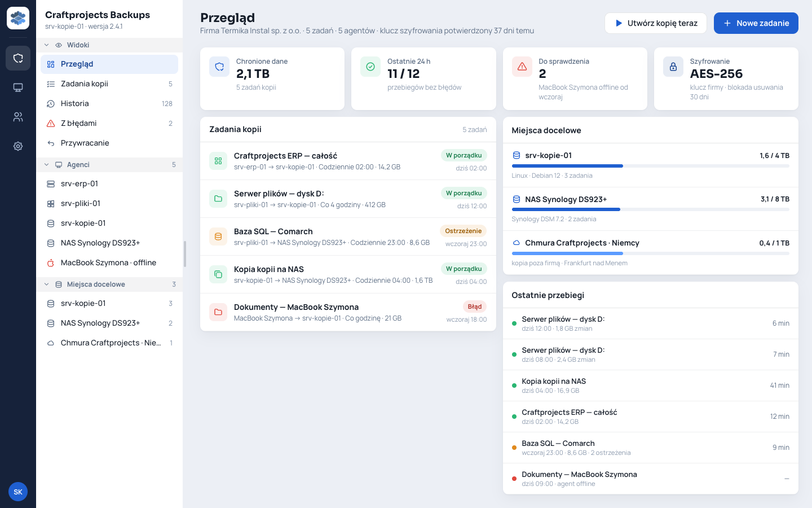The height and width of the screenshot is (508, 812).
Task: Click Nowe zadanie button
Action: pos(756,23)
